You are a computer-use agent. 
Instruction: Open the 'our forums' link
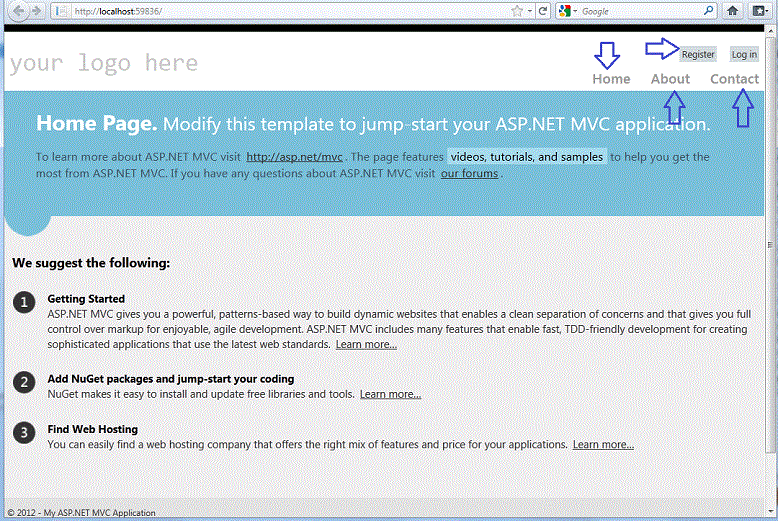pos(469,173)
